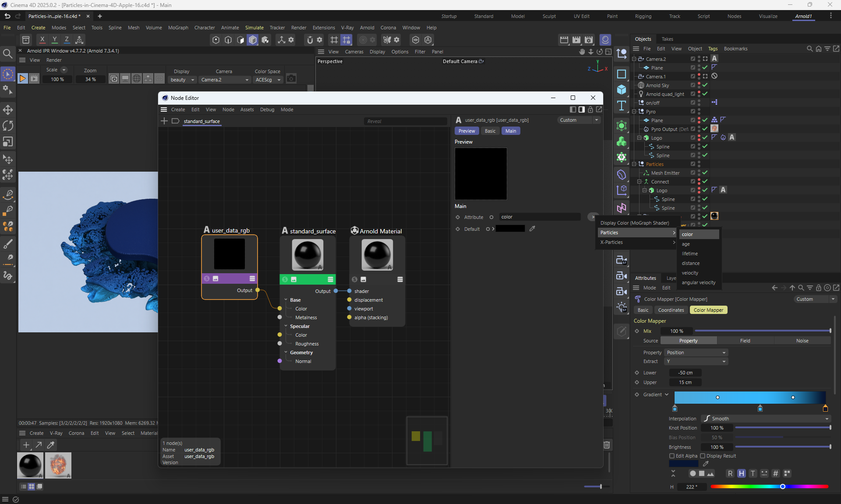The height and width of the screenshot is (504, 841).
Task: Select the Move tool in left toolbar
Action: pos(8,110)
